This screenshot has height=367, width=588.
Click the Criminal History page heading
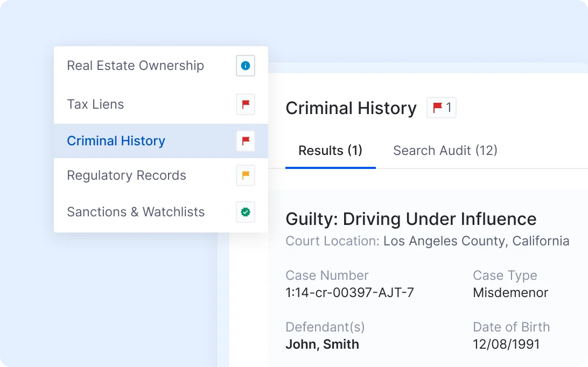(x=351, y=108)
